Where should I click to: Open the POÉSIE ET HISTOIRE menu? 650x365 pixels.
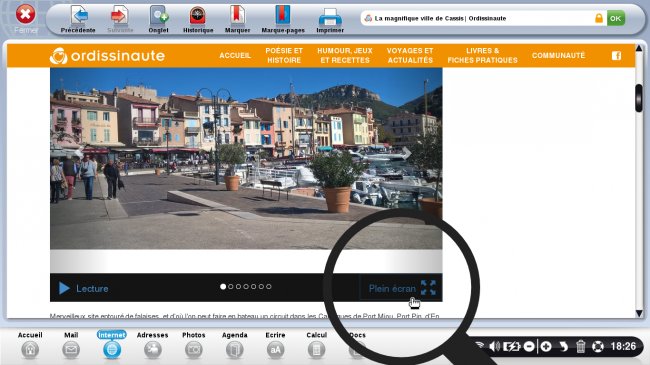tap(284, 55)
